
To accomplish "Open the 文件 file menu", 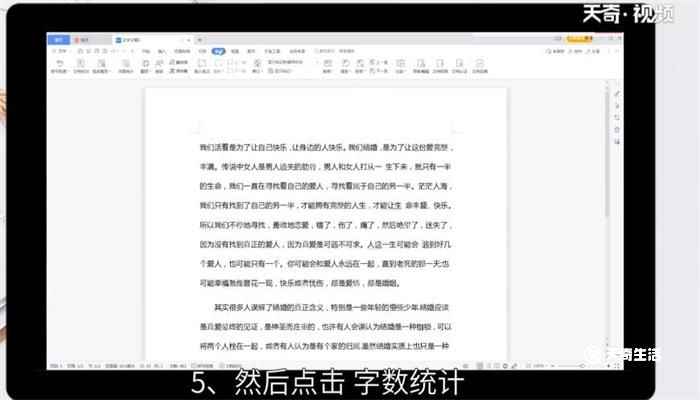I will coord(58,51).
